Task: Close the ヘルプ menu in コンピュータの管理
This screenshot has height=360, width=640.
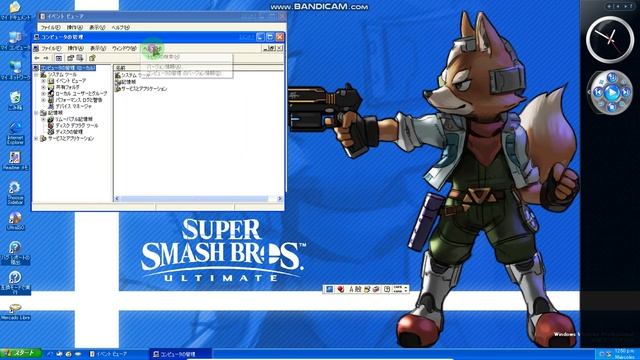Action: pyautogui.click(x=151, y=48)
